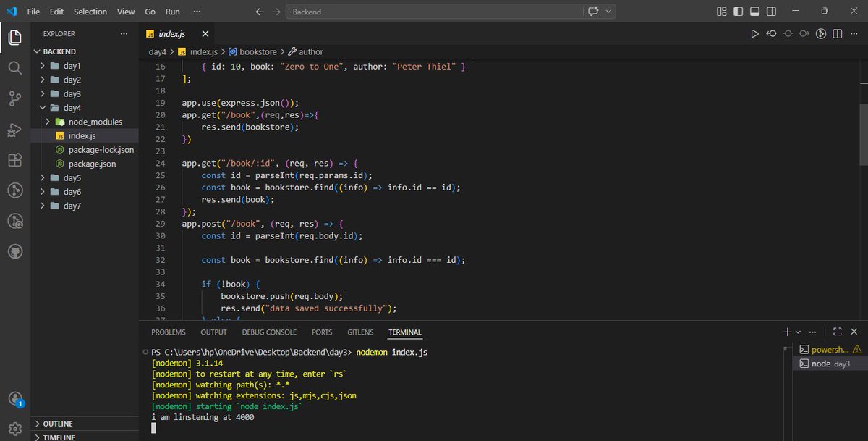This screenshot has height=441, width=868.
Task: Open package.json file
Action: click(84, 164)
